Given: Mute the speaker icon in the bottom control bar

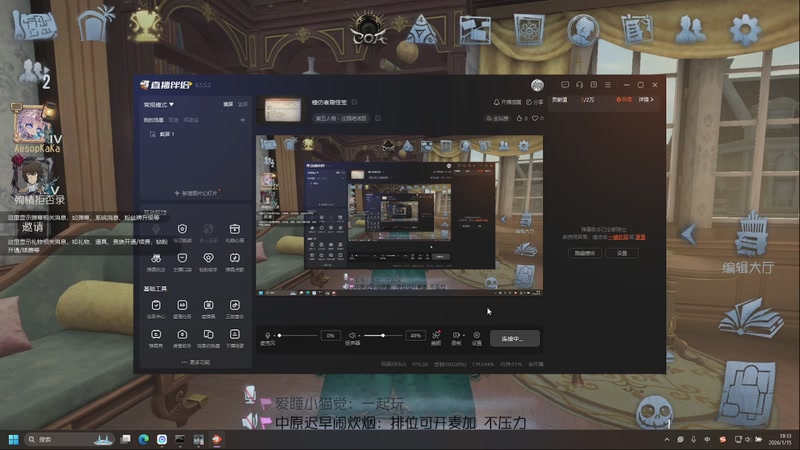Looking at the screenshot, I should [x=352, y=335].
